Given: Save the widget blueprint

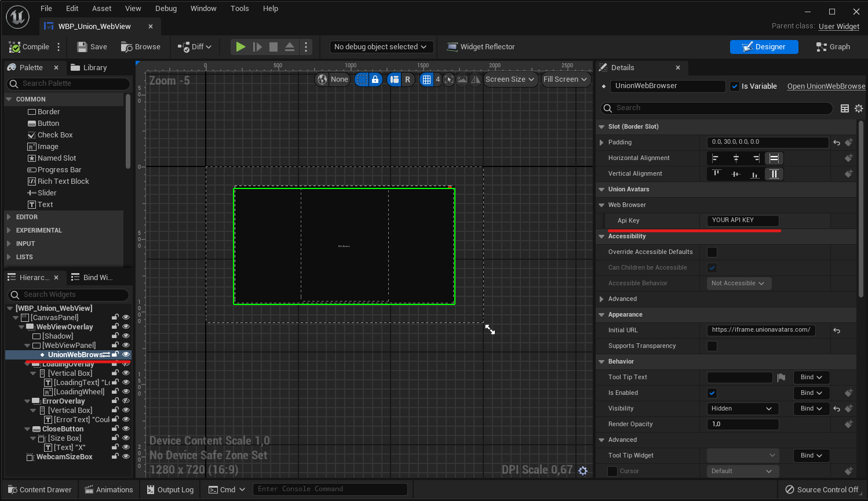Looking at the screenshot, I should (x=92, y=47).
